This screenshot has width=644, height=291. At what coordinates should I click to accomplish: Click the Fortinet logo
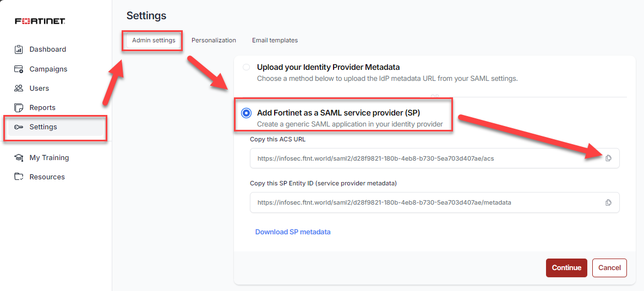click(x=40, y=21)
